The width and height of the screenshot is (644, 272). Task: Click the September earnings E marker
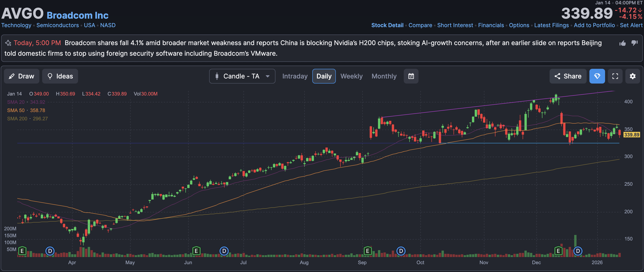pyautogui.click(x=368, y=251)
